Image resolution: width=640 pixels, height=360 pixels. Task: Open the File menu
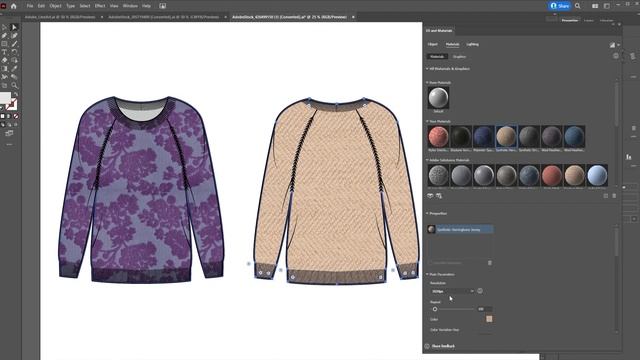pos(30,6)
